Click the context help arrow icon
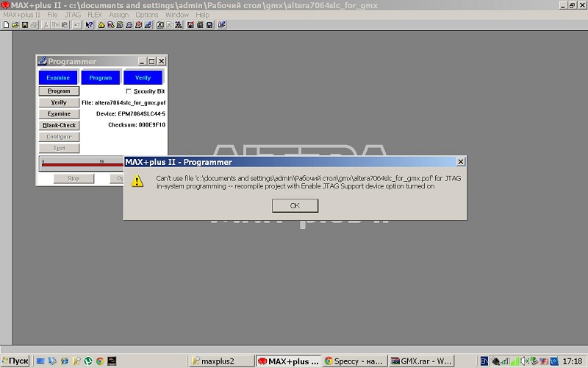Viewport: 588px width, 368px height. [89, 24]
